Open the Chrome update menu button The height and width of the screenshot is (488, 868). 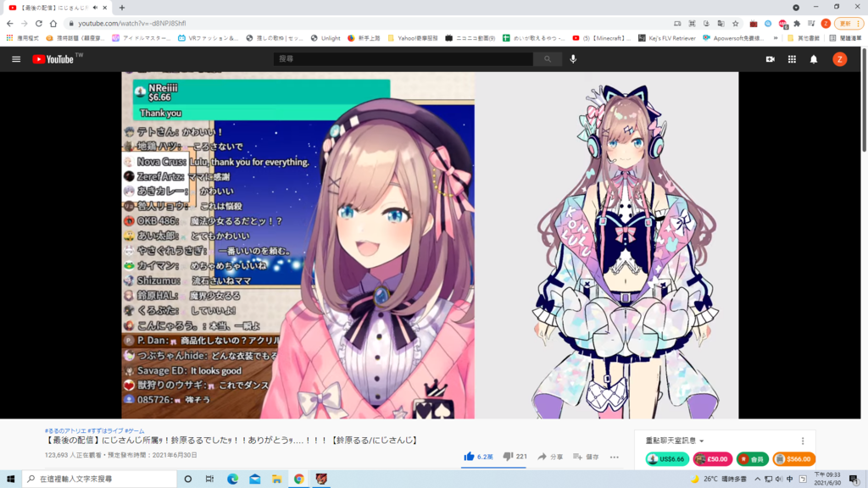click(x=849, y=23)
